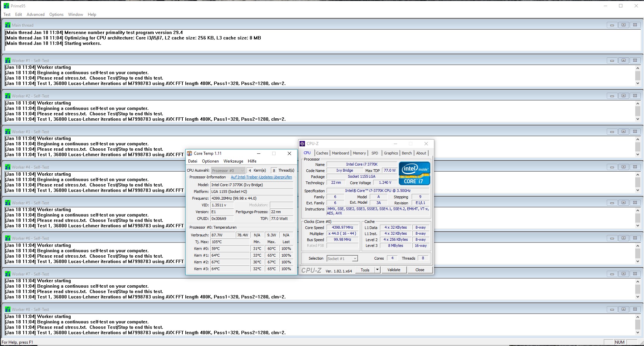Click the Prime95 app icon in title bar
This screenshot has height=346, width=644.
(6, 6)
